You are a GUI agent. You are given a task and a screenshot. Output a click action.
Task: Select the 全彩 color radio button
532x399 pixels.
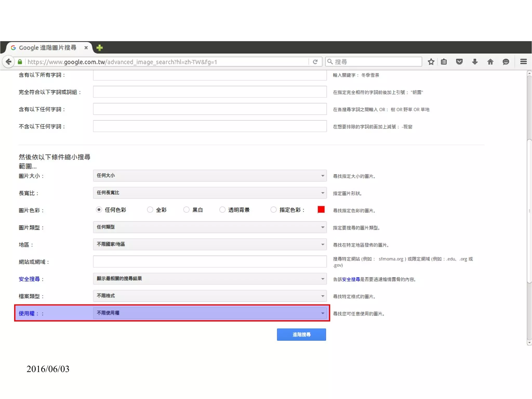pos(150,210)
